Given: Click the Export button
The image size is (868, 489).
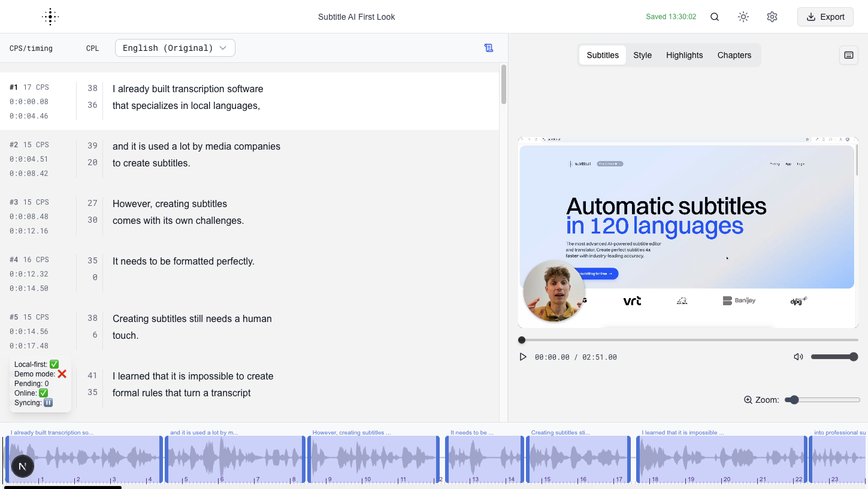Looking at the screenshot, I should click(825, 17).
